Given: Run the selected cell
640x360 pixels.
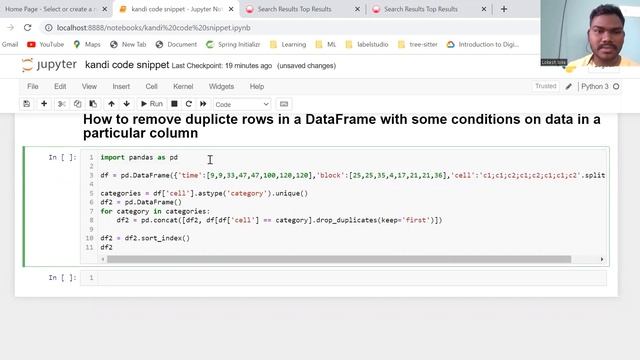Looking at the screenshot, I should (151, 104).
